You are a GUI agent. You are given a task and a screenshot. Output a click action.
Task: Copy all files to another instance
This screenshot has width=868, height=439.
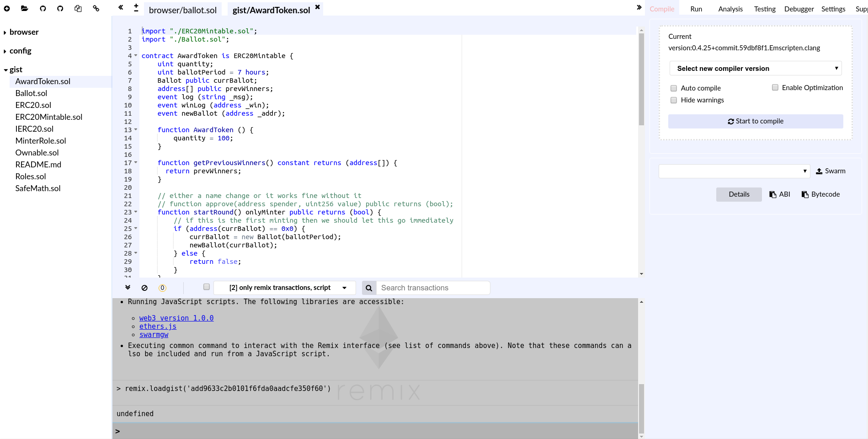tap(78, 8)
